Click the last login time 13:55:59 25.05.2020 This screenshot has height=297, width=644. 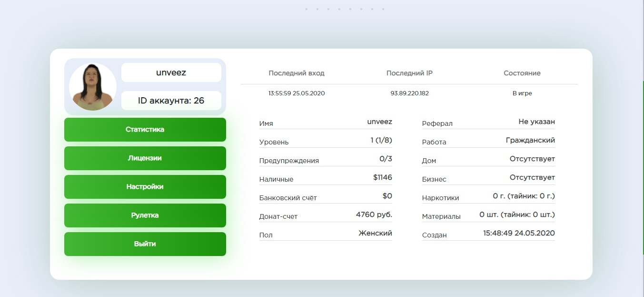[x=297, y=93]
